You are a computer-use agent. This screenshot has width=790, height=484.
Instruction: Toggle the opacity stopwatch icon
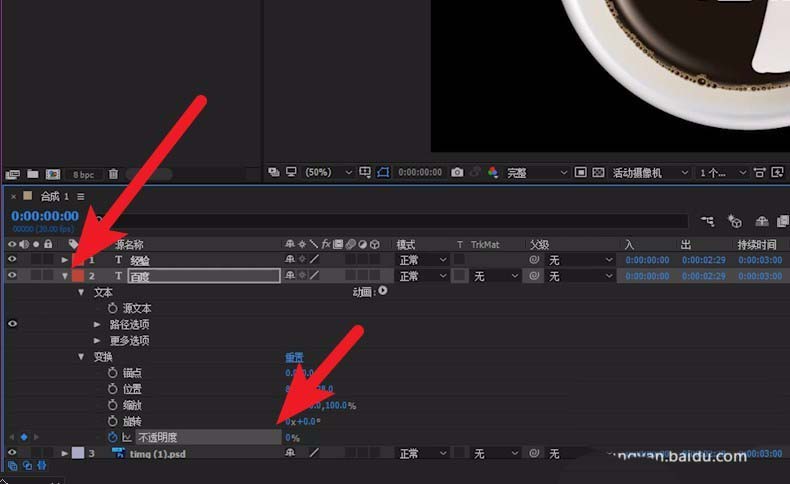click(x=112, y=438)
